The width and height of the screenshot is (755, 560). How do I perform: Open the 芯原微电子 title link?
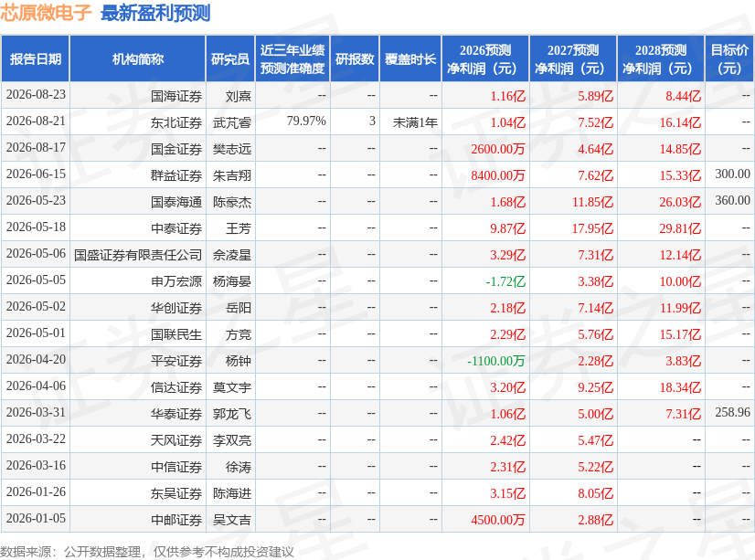point(46,13)
